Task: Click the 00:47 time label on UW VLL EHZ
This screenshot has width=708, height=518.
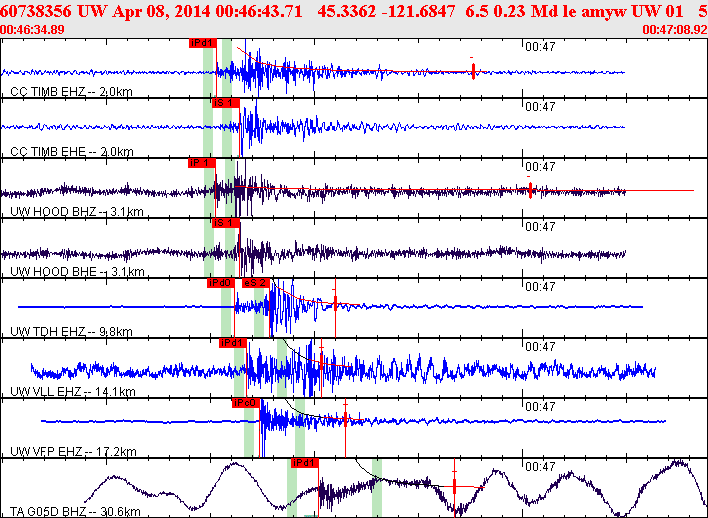Action: coord(540,347)
